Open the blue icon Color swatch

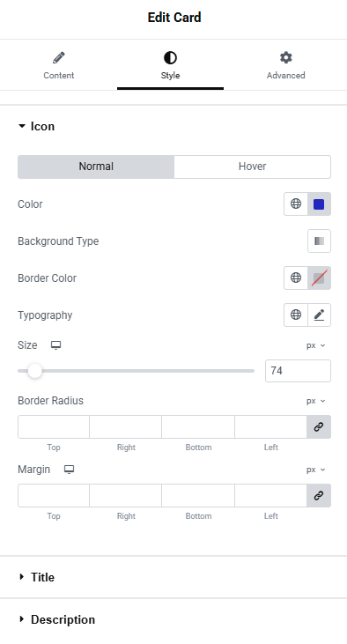click(x=319, y=204)
